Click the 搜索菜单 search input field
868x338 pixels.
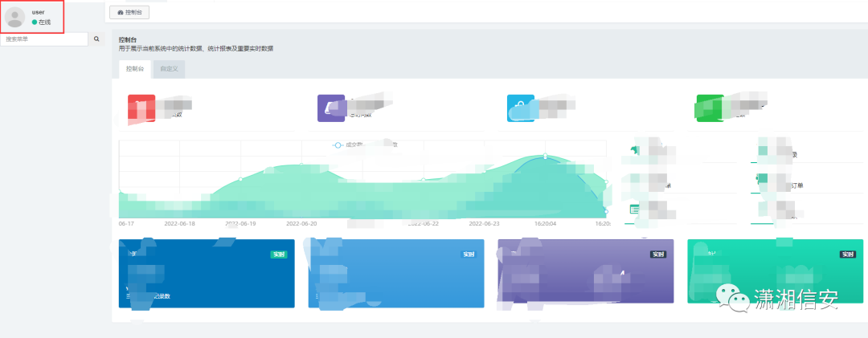tap(43, 39)
